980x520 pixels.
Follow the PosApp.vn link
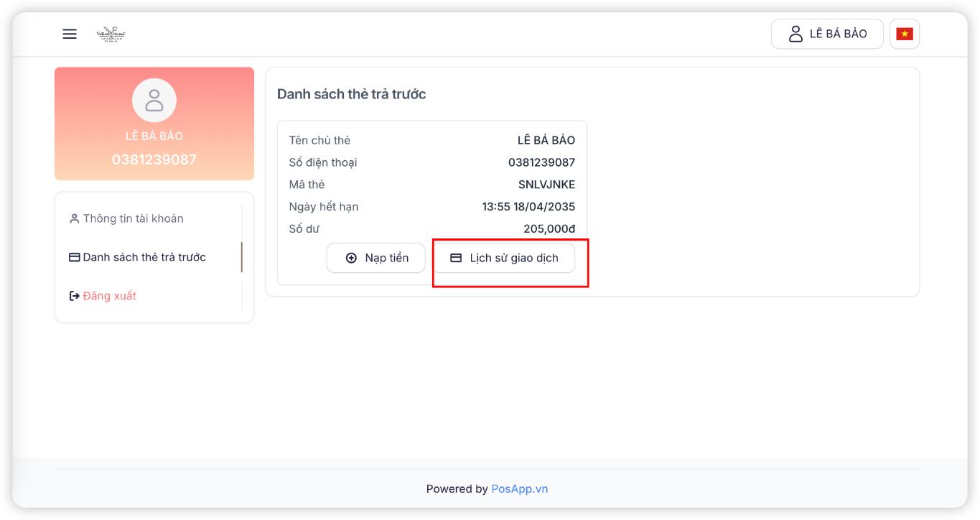tap(519, 489)
